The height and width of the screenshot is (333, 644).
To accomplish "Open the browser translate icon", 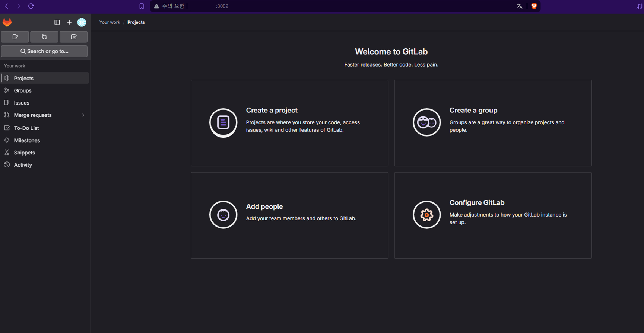I will coord(519,6).
